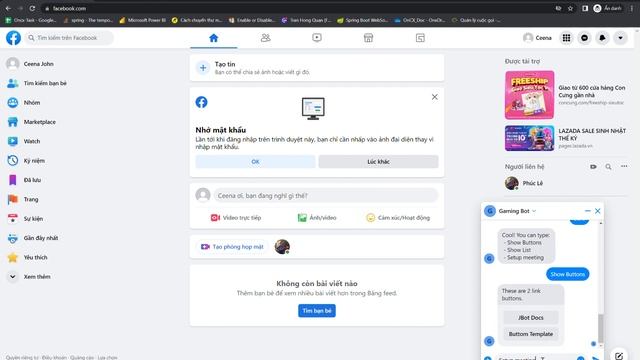The height and width of the screenshot is (360, 640).
Task: Open the notifications bell
Action: click(x=602, y=38)
